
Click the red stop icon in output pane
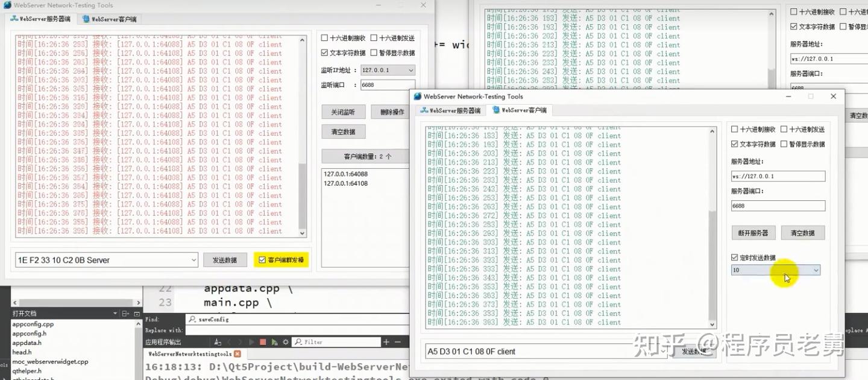click(263, 341)
